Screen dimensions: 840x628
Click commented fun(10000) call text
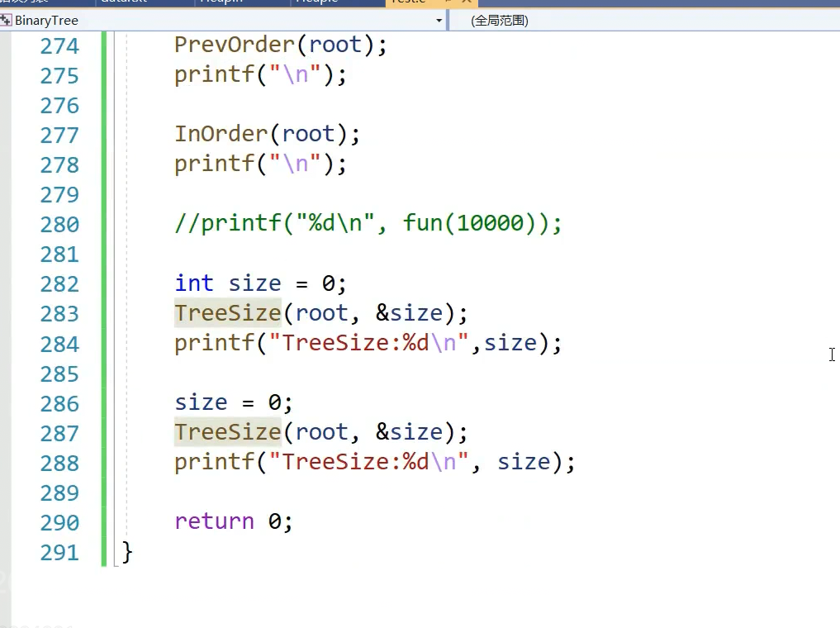coord(475,223)
